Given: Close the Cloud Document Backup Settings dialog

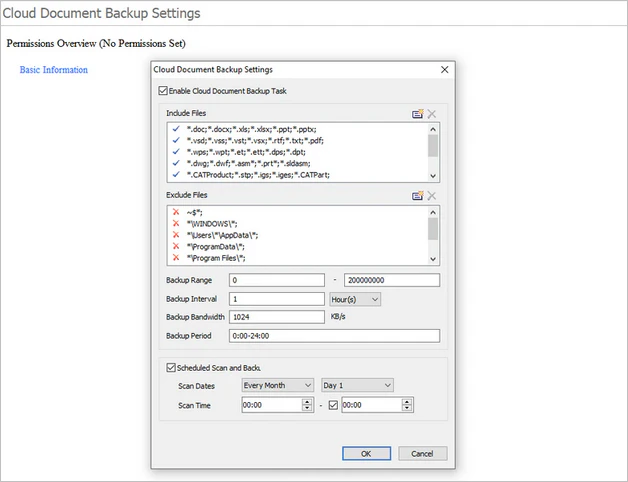Looking at the screenshot, I should point(445,70).
